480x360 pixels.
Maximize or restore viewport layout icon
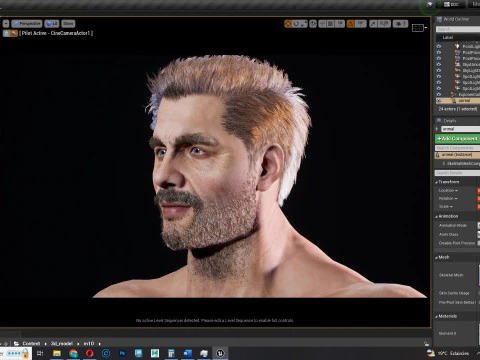point(419,28)
